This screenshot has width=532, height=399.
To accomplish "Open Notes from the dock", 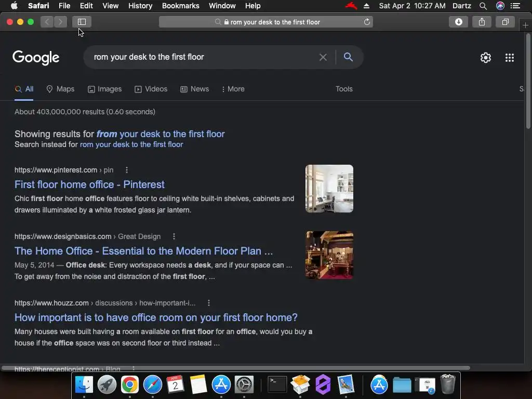I will point(198,385).
